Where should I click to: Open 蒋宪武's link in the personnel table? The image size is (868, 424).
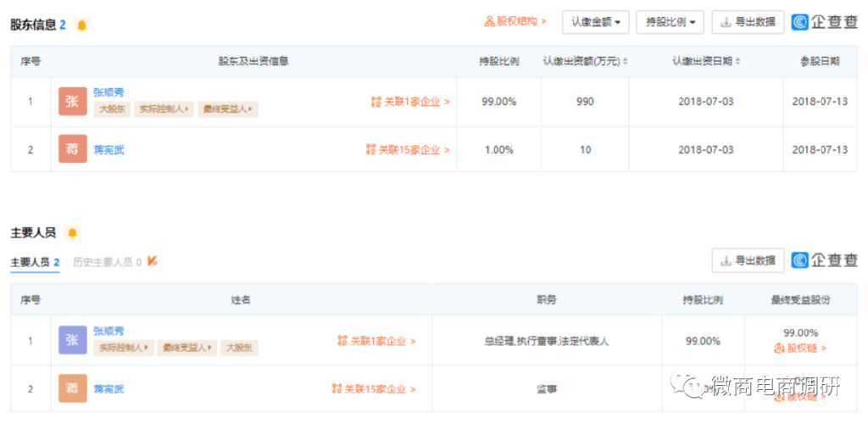point(108,388)
